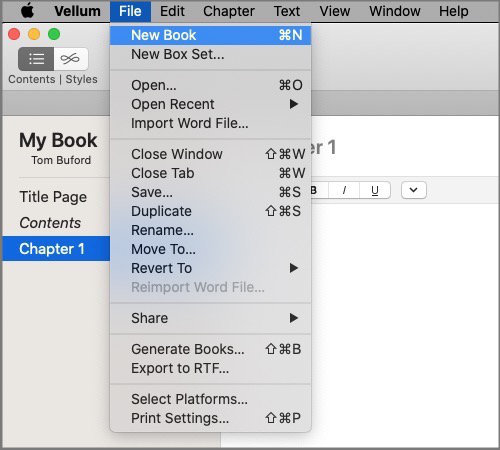Select Chapter 1 in sidebar

point(56,249)
